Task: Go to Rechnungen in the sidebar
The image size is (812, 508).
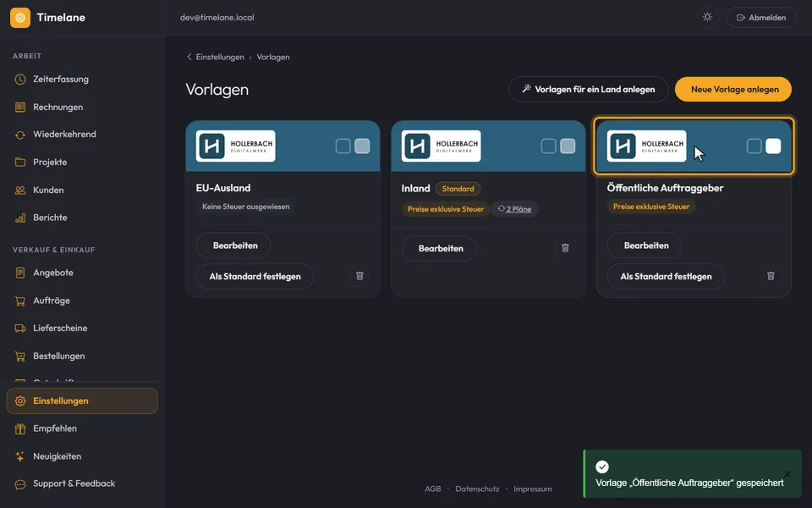Action: click(82, 108)
